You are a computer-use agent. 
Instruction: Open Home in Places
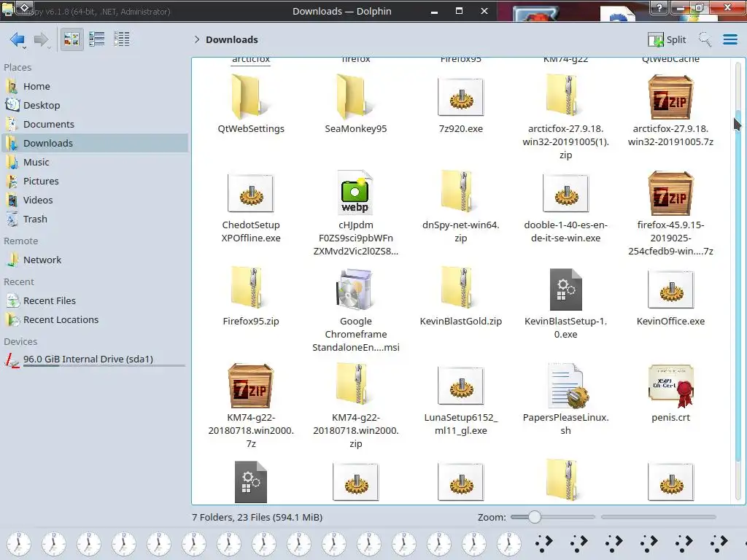[x=94, y=86]
